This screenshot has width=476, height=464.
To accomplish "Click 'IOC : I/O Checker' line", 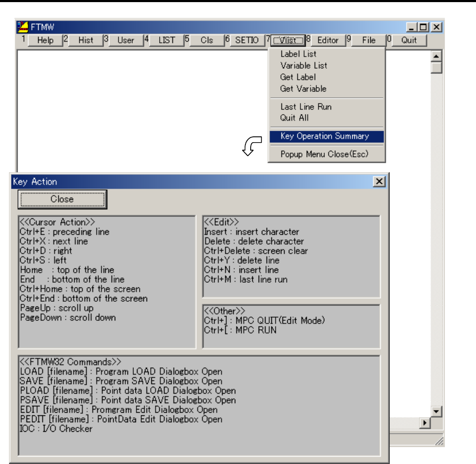I will pyautogui.click(x=56, y=429).
